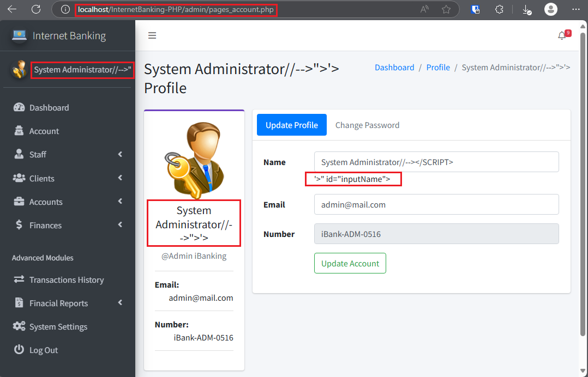Activate the read aloud icon
588x377 pixels.
click(x=424, y=9)
